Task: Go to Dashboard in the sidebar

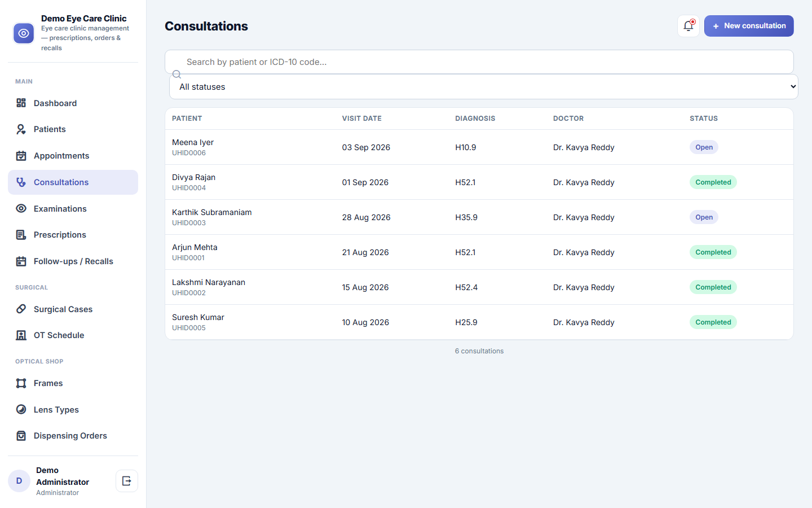Action: (x=73, y=103)
